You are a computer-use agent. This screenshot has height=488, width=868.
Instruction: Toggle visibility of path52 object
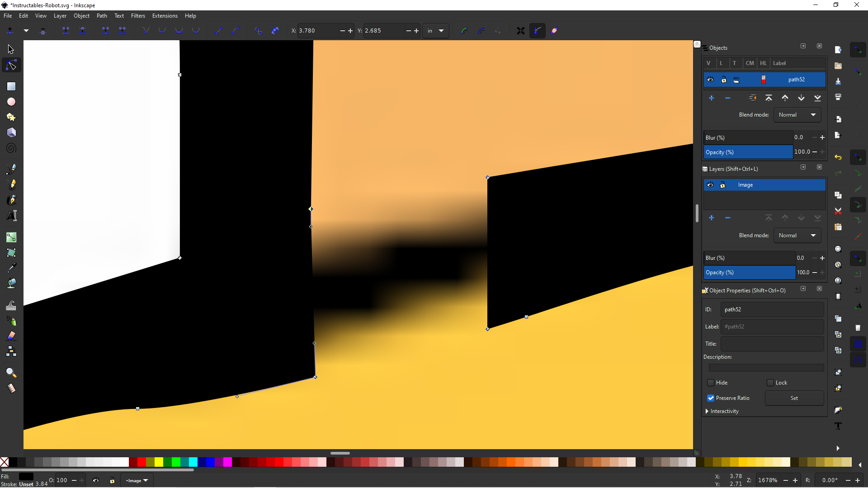[710, 80]
